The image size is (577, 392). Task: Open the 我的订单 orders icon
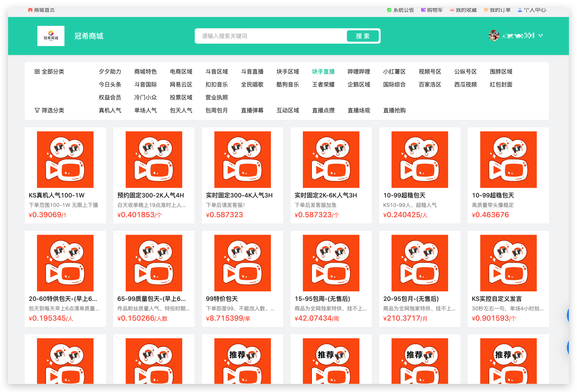click(x=486, y=10)
